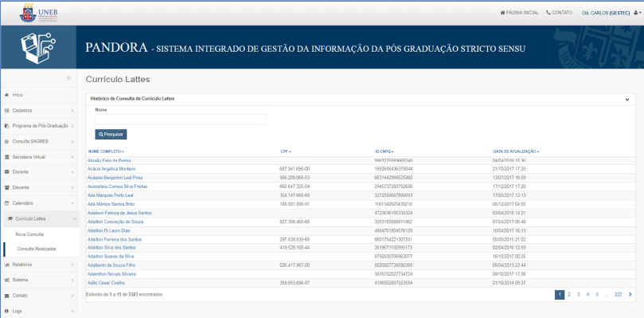Click the Logs info icon
644x318 pixels.
click(6, 311)
